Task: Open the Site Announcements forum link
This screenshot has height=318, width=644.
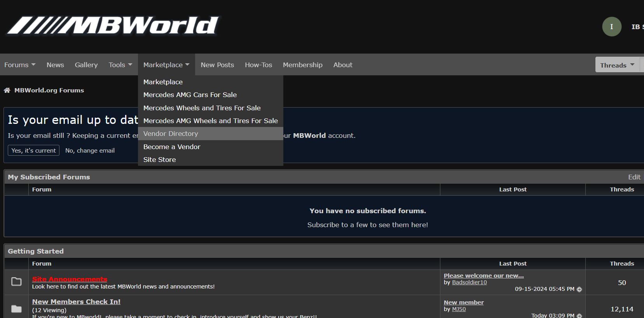Action: tap(70, 279)
